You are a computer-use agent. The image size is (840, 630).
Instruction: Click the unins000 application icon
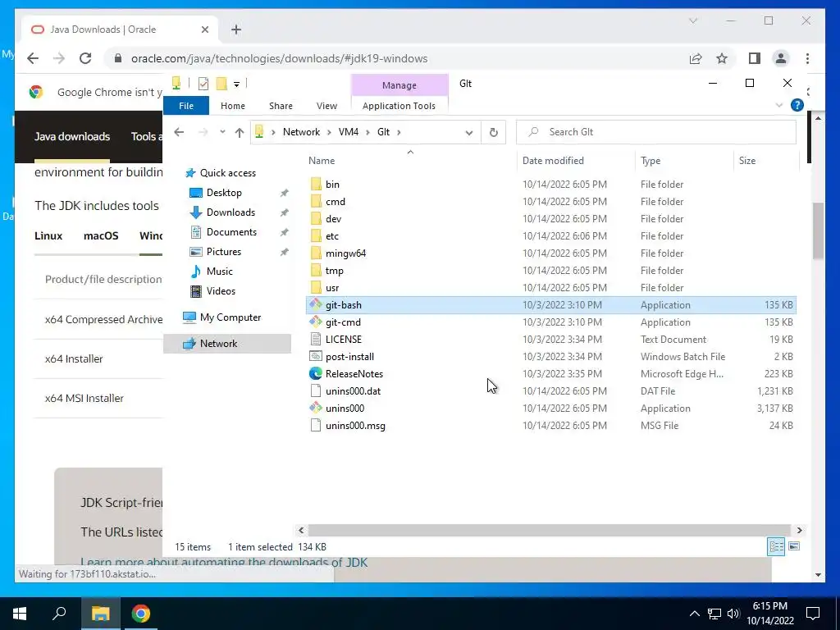316,409
